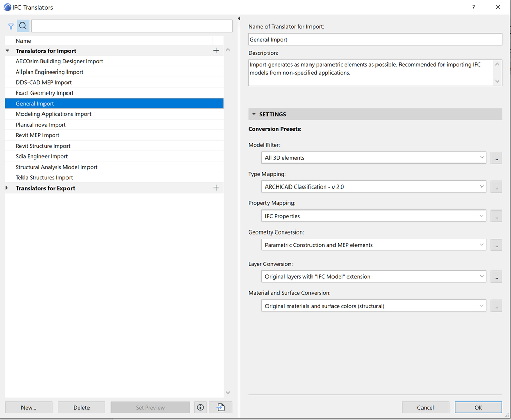Open Model Filter options ellipsis button
Viewport: 511px width, 420px height.
[496, 158]
